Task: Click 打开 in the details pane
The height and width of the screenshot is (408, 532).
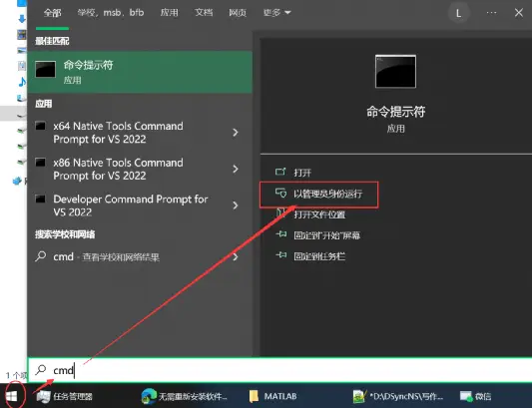Action: [x=302, y=173]
